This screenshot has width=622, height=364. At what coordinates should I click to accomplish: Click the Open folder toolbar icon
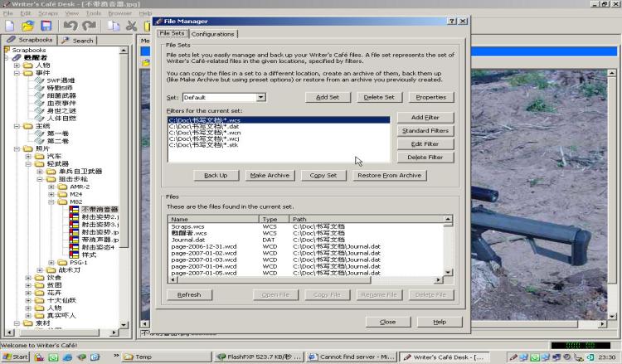coord(27,27)
